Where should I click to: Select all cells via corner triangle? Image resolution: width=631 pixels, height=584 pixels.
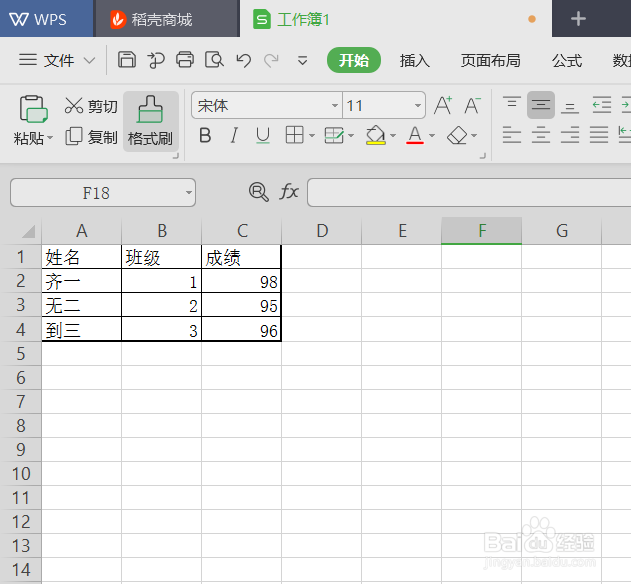[28, 231]
